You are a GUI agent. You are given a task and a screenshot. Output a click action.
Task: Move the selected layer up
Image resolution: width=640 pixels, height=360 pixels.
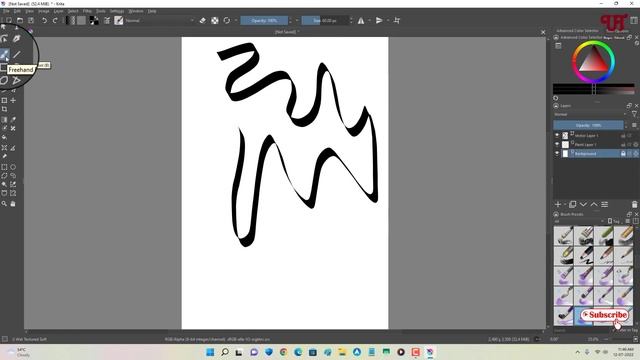(594, 204)
